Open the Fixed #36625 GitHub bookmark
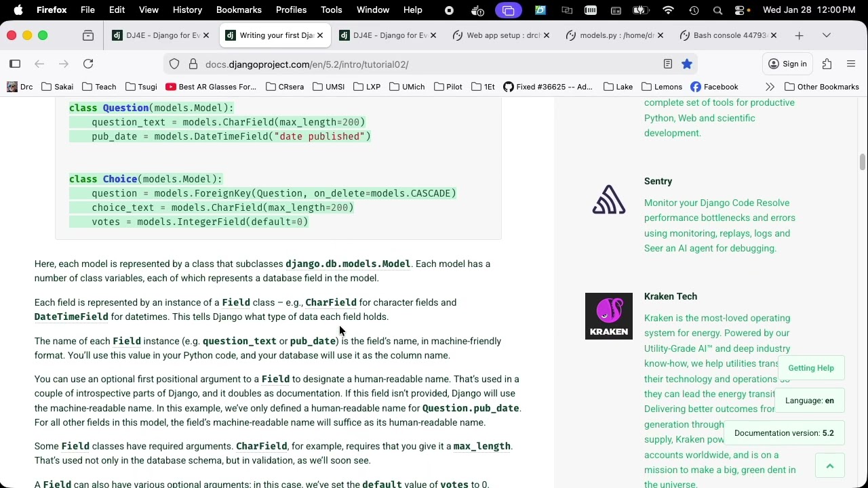The image size is (868, 488). pos(547,87)
